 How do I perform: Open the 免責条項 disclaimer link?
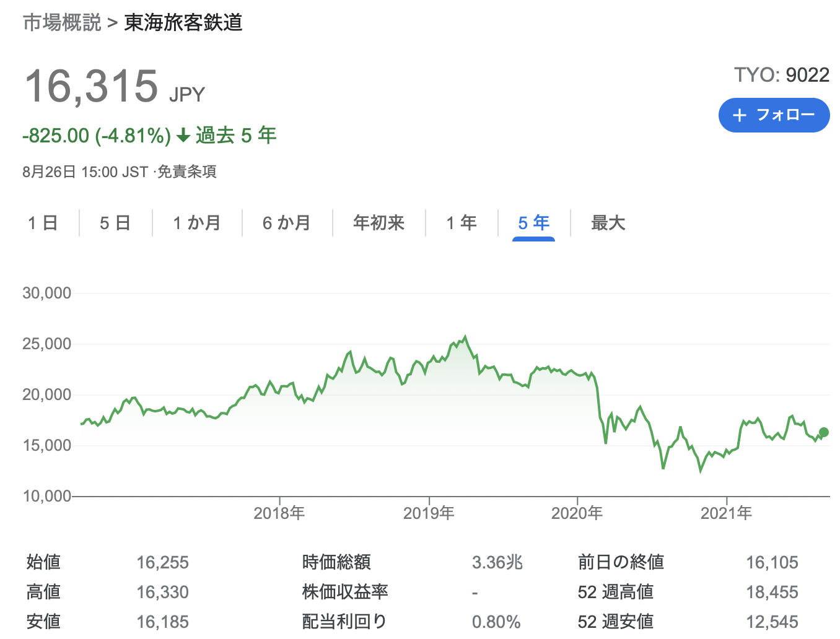[186, 172]
